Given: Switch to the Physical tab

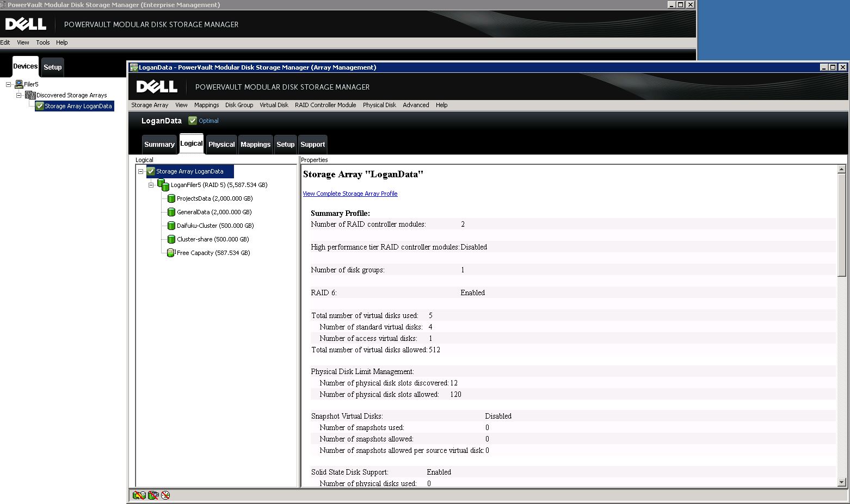Looking at the screenshot, I should pyautogui.click(x=221, y=145).
